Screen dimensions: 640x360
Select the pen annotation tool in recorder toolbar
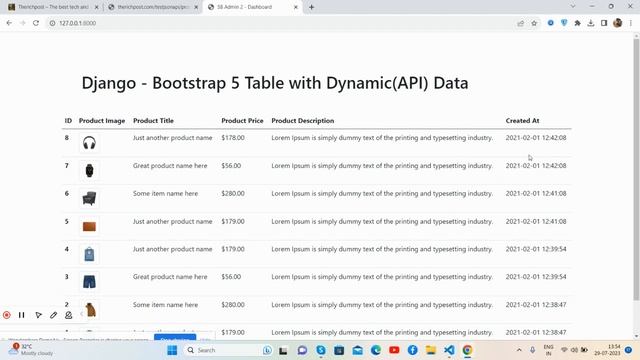tap(53, 315)
